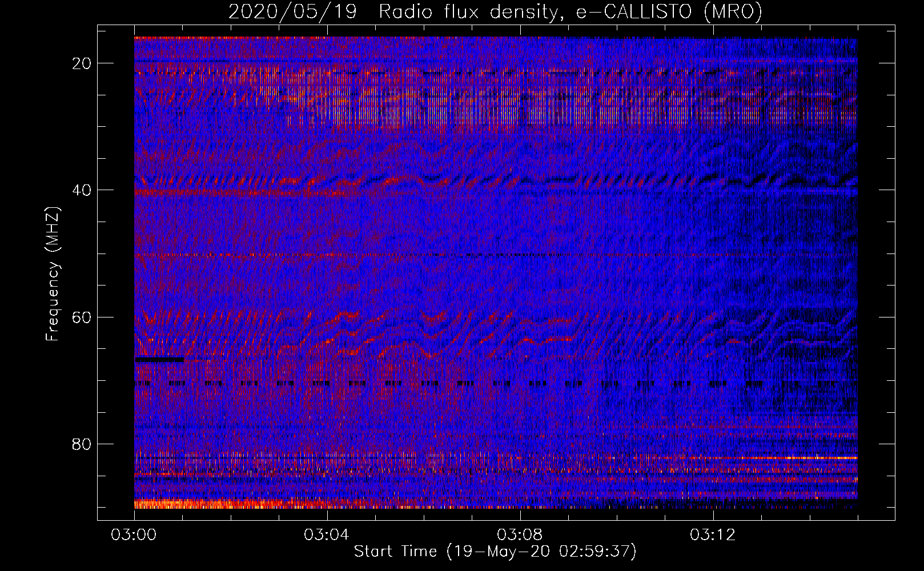
Task: Click the "40" frequency tick label
Action: [82, 190]
